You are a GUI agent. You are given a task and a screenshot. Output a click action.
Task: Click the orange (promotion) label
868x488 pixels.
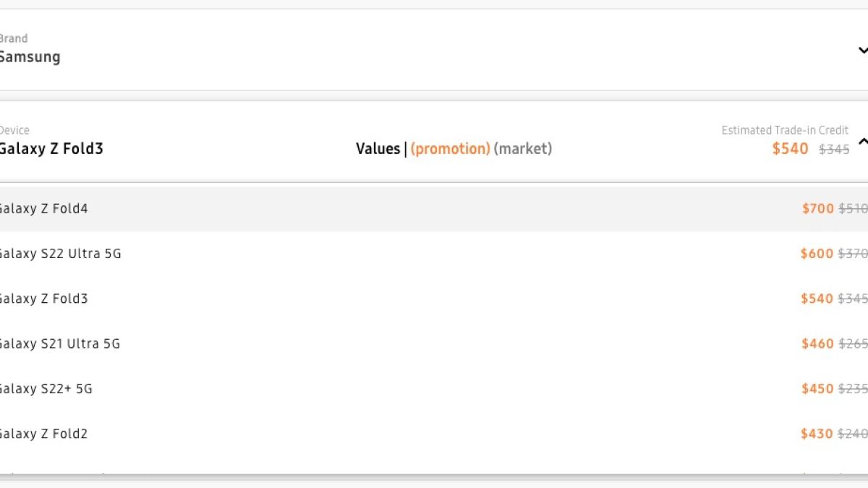450,149
